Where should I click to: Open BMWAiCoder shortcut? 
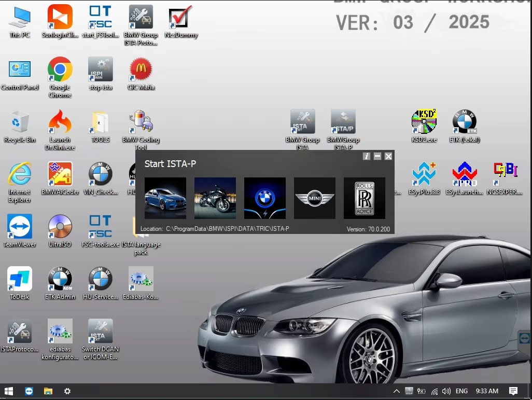coord(60,179)
